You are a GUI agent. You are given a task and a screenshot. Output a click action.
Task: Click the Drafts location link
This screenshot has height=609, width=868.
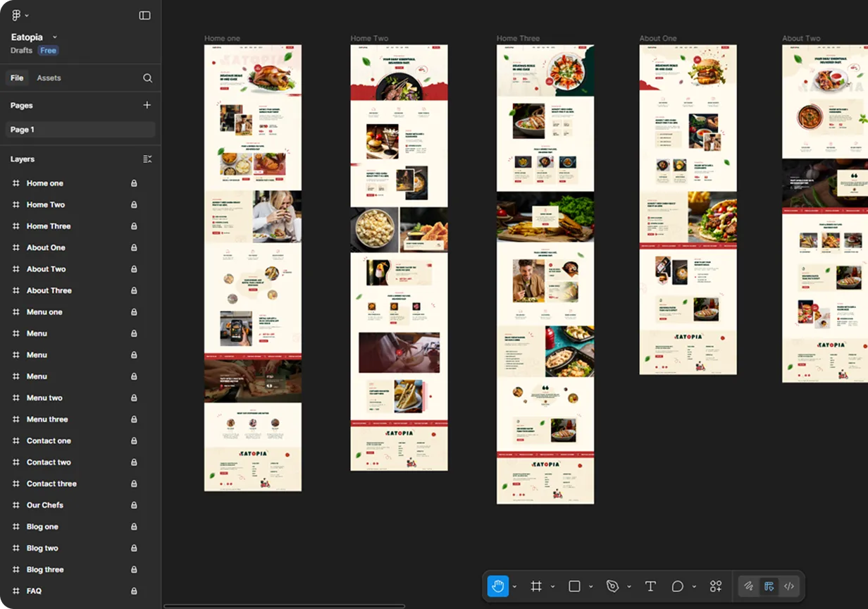(21, 51)
